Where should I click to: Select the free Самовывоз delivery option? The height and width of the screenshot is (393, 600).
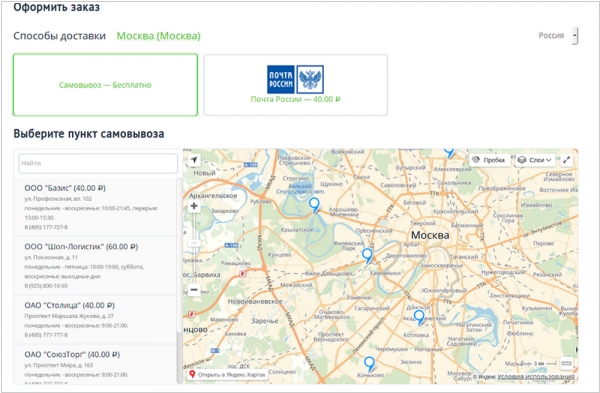[105, 85]
